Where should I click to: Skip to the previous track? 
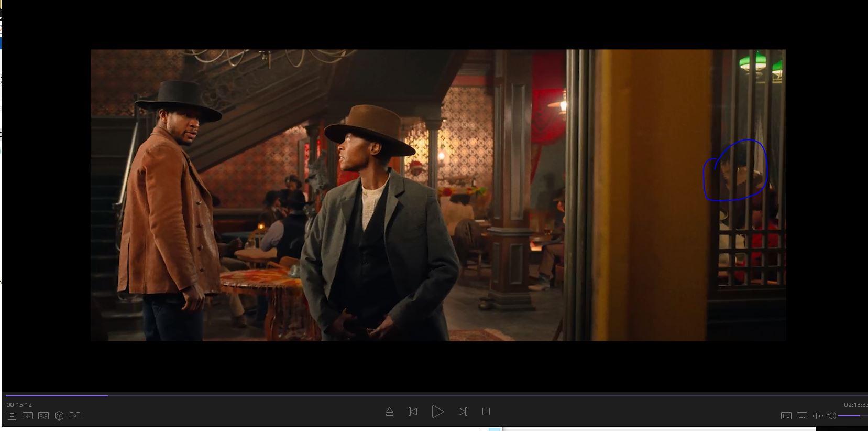tap(413, 412)
